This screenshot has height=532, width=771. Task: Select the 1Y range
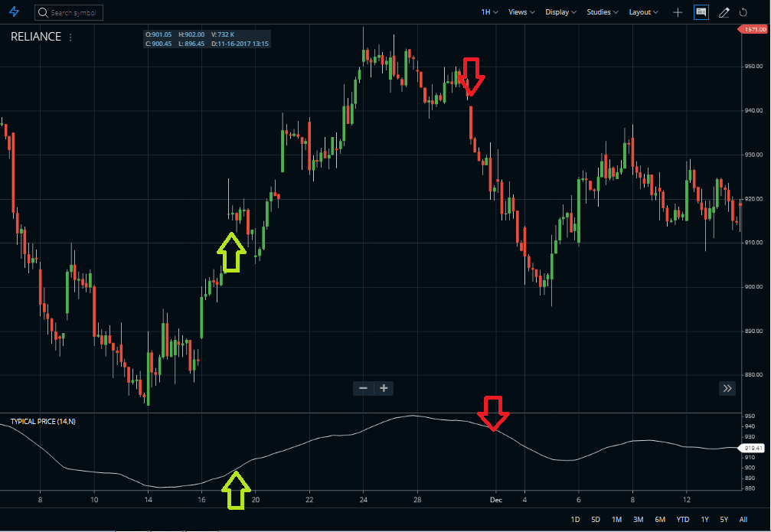704,519
